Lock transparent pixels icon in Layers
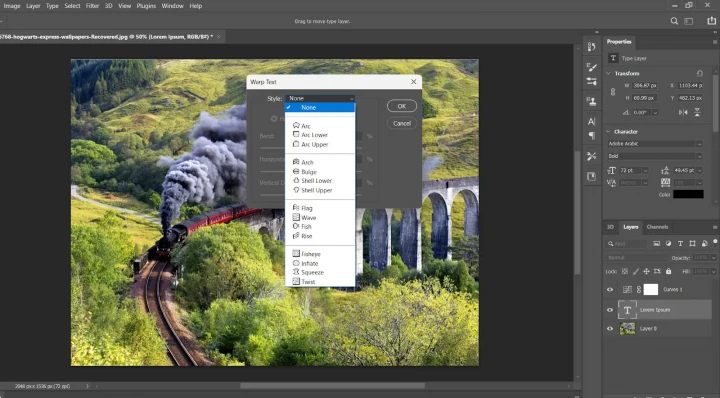 point(625,271)
